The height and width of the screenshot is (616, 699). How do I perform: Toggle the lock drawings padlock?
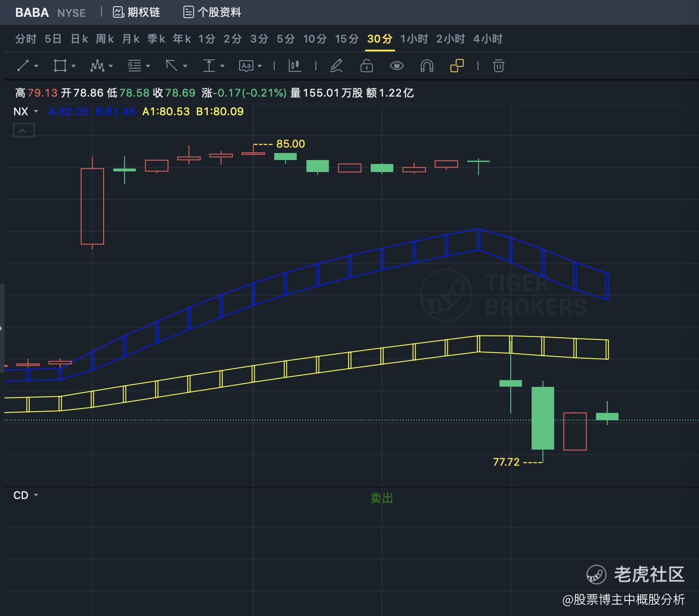coord(366,66)
